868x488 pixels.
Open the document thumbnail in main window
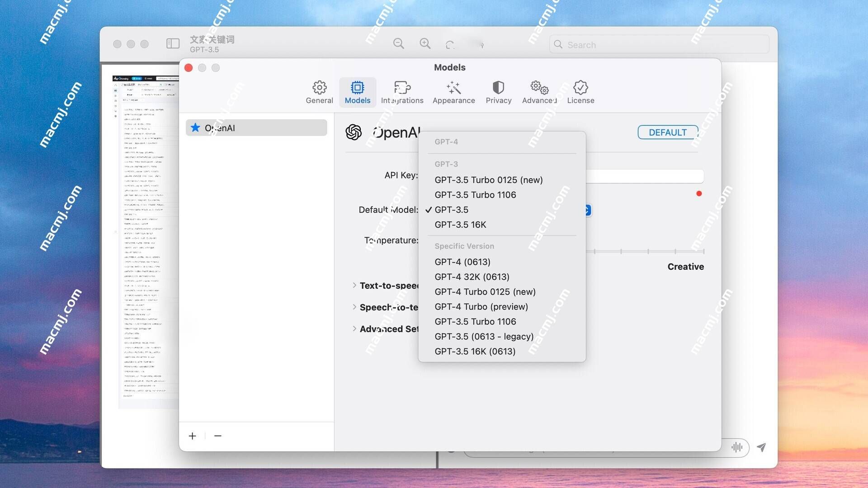click(145, 242)
